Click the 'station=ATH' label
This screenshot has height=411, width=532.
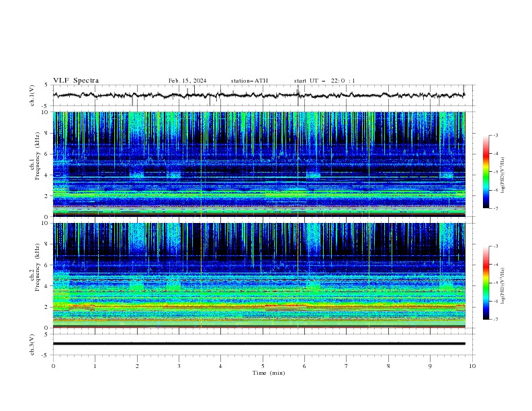point(249,81)
